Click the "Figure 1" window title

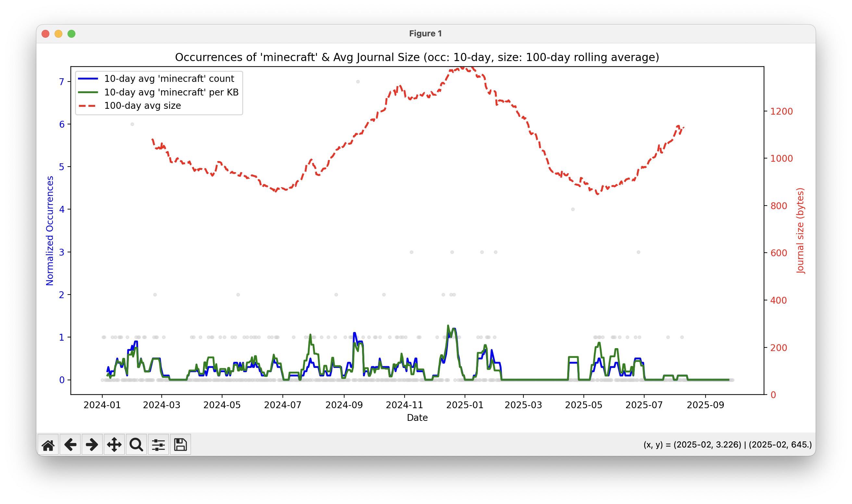point(425,34)
